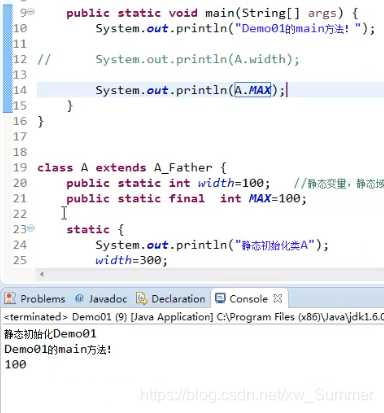Click the console output line 100

coord(15,364)
